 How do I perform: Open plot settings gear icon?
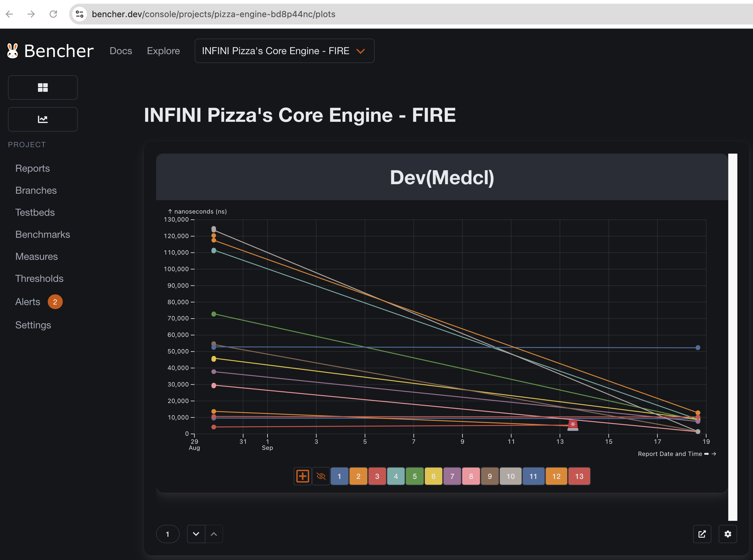(x=728, y=534)
